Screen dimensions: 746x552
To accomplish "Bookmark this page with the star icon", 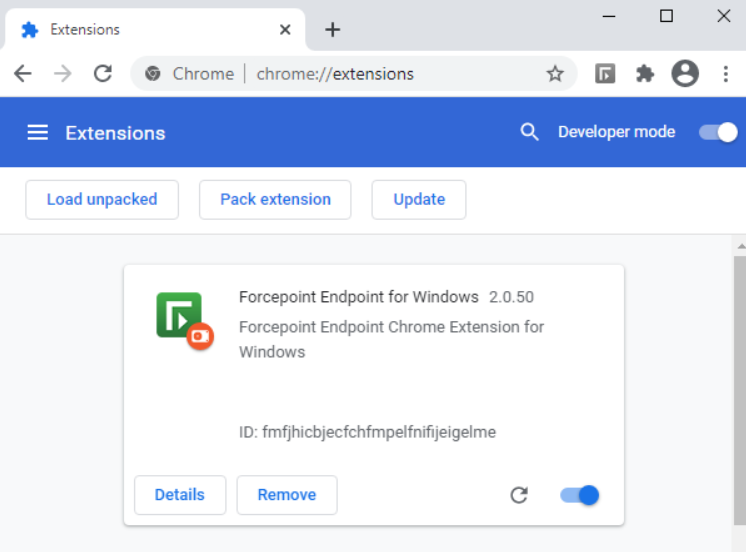I will pyautogui.click(x=555, y=73).
